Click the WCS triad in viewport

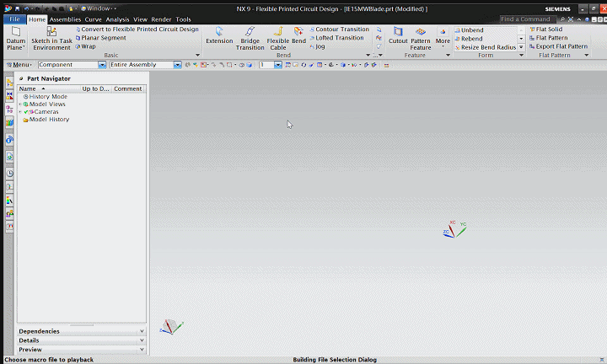click(454, 229)
